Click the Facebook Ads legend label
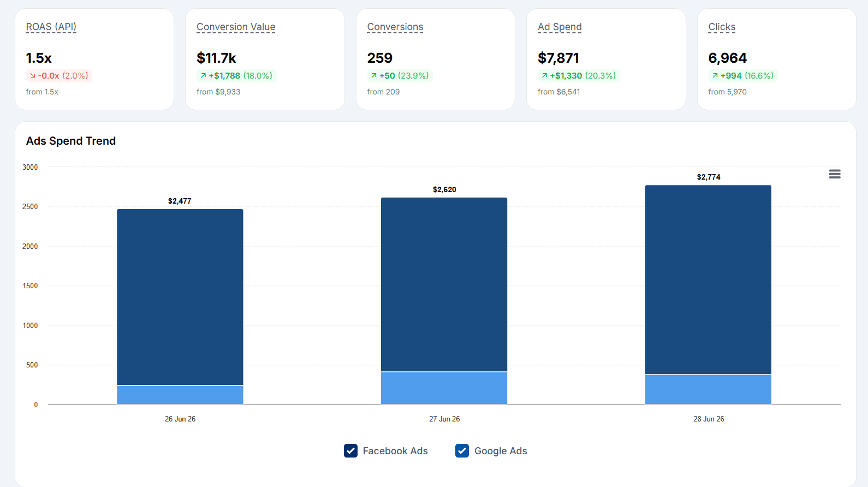868x487 pixels. point(395,451)
